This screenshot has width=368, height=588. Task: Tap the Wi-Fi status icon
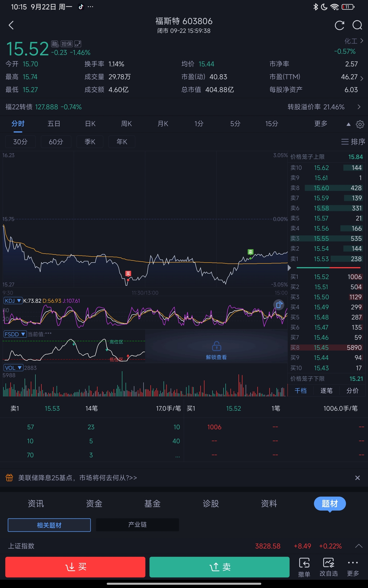point(335,7)
